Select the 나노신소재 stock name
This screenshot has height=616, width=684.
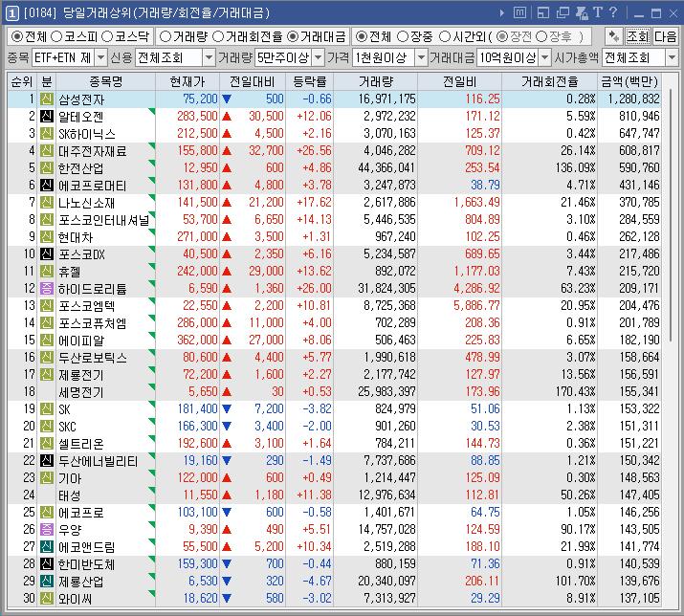[x=87, y=203]
